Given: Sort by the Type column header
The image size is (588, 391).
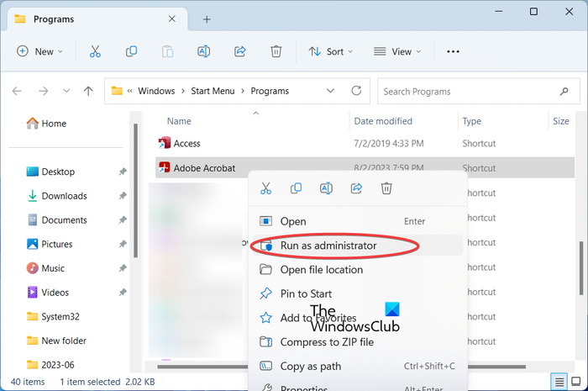Looking at the screenshot, I should (471, 121).
